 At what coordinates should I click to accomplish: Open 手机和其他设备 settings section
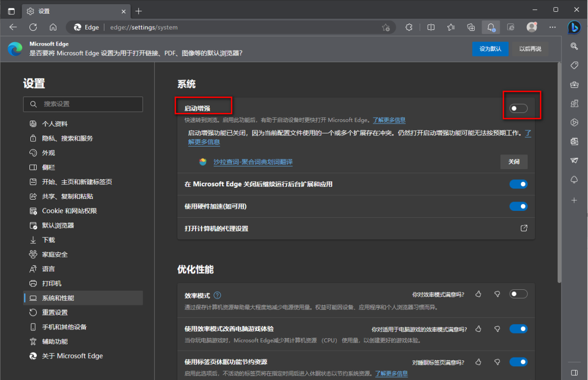click(83, 327)
